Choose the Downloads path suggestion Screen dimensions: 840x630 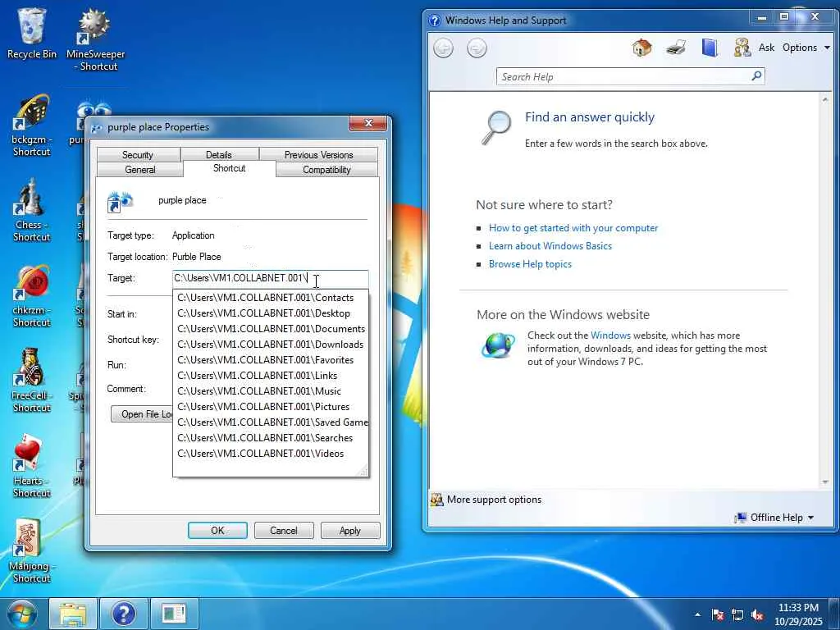pos(271,345)
